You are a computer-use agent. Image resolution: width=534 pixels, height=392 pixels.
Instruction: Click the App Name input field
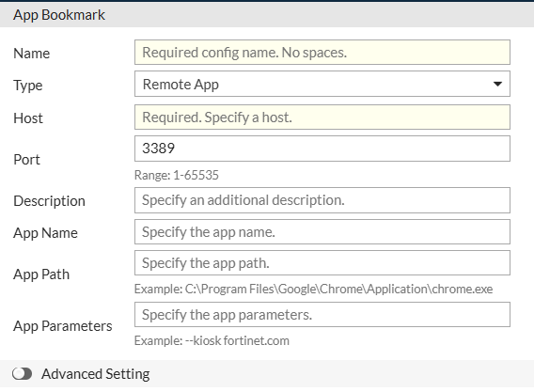tap(322, 232)
